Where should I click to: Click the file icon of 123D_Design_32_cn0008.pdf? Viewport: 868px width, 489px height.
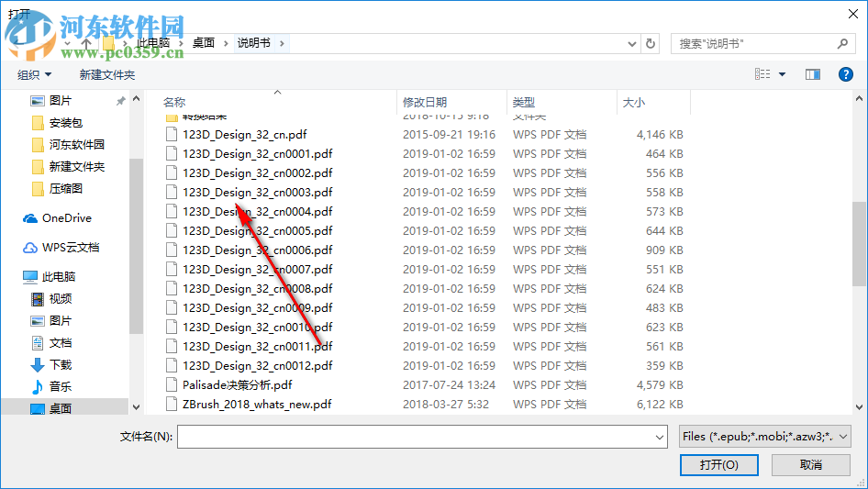pyautogui.click(x=172, y=288)
